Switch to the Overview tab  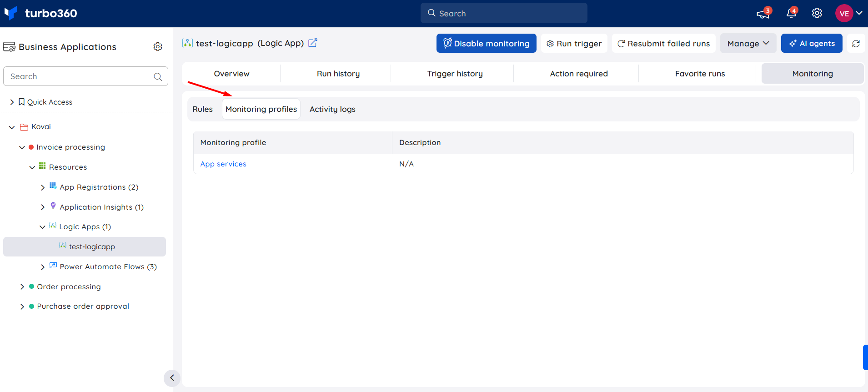tap(231, 74)
